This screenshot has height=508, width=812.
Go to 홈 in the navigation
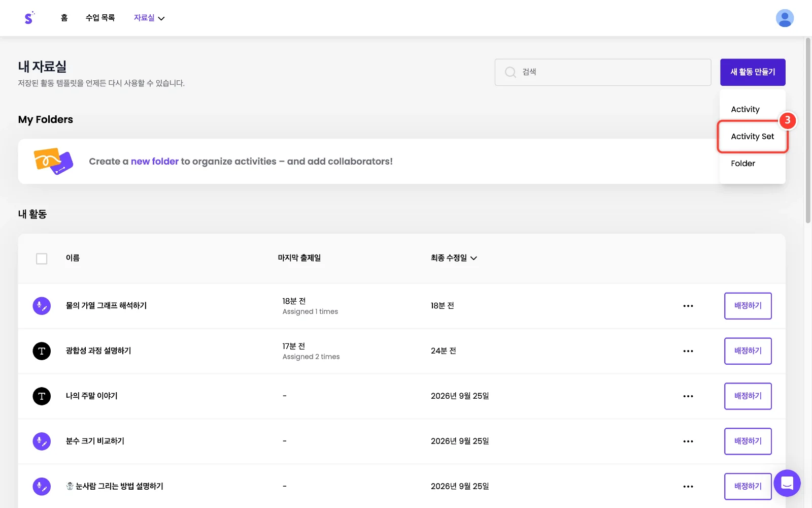pyautogui.click(x=64, y=18)
